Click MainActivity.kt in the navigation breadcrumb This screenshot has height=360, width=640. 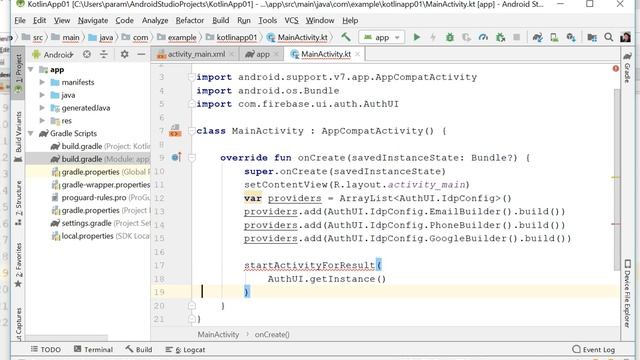298,37
